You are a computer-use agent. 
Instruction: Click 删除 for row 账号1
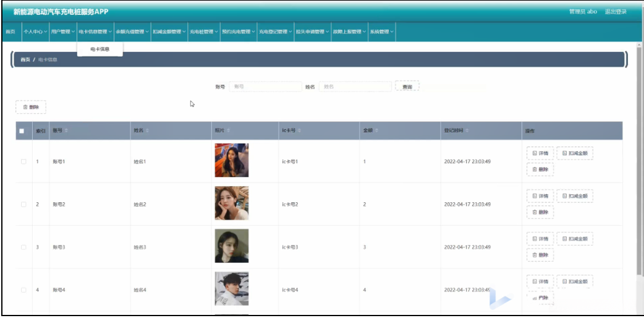click(x=540, y=170)
